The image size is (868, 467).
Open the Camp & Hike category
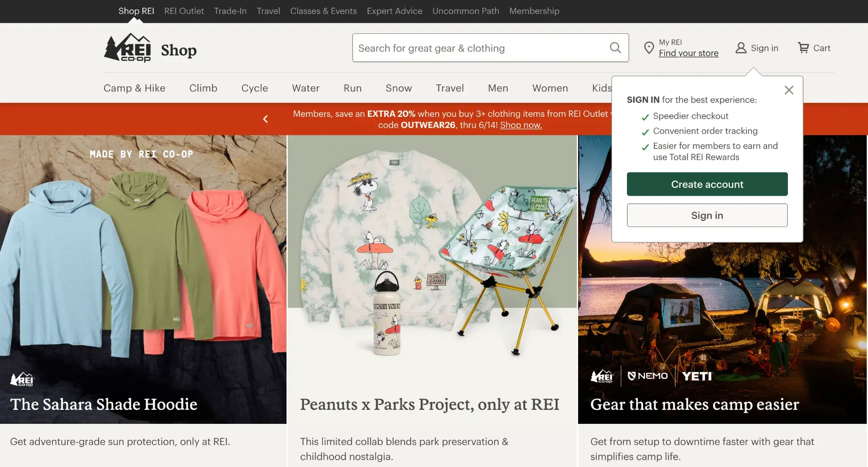[x=134, y=88]
